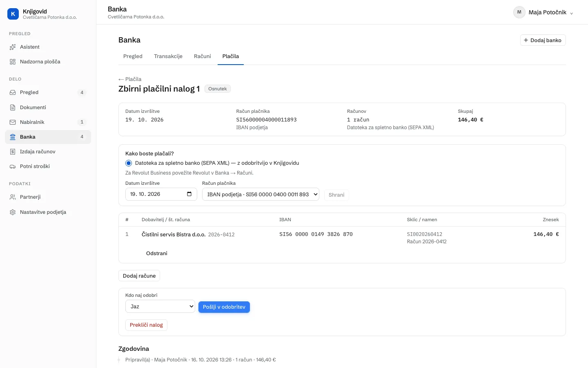Click the Nabiralnik badge count 1
Image resolution: width=588 pixels, height=368 pixels.
82,122
